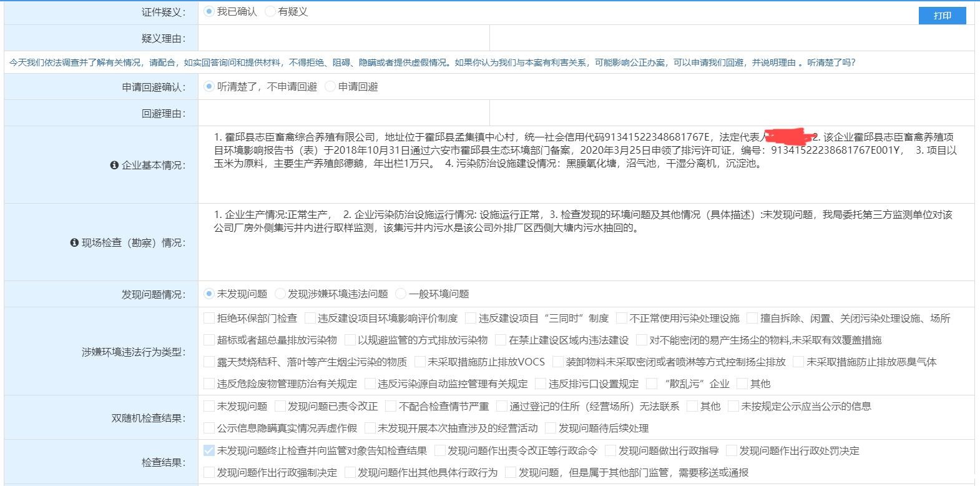Click info icon beside 企业基本情况

point(114,166)
